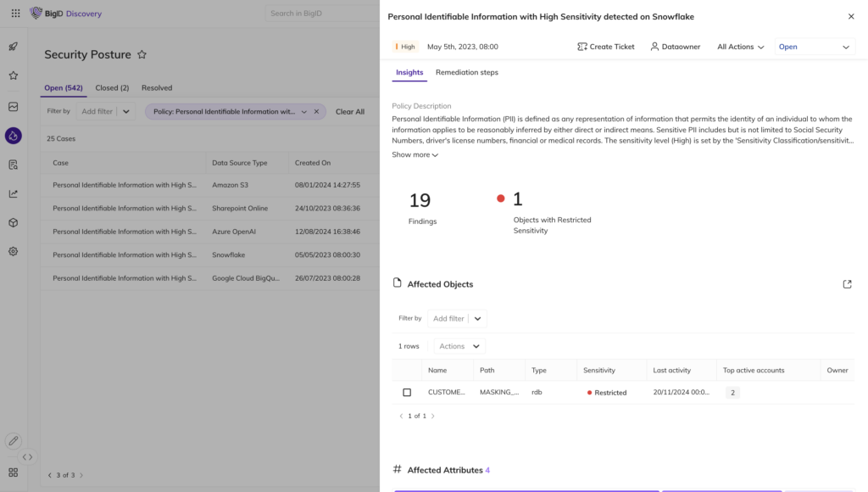Open the cube catalog sidebar icon
868x492 pixels.
13,222
